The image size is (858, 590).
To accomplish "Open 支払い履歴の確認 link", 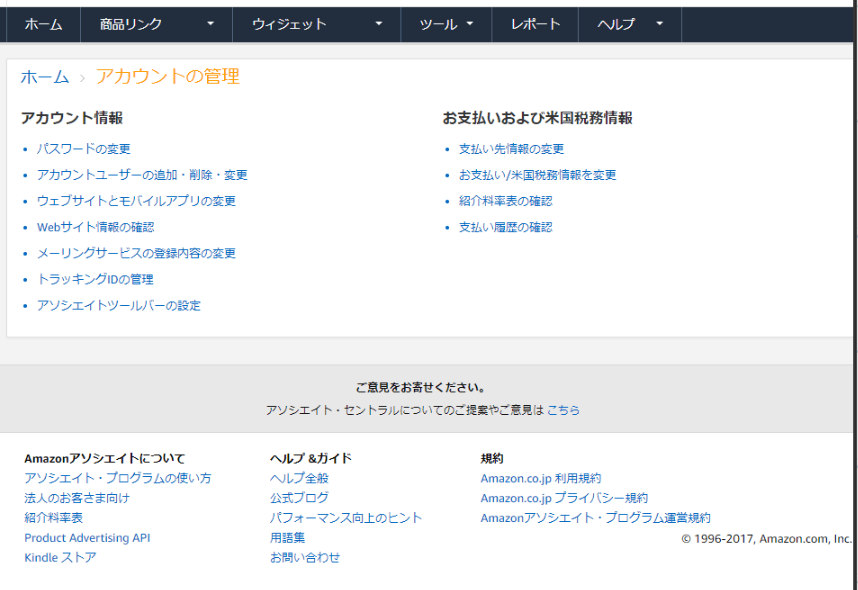I will tap(505, 227).
